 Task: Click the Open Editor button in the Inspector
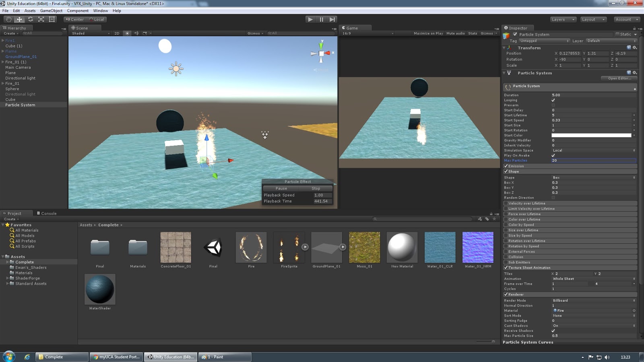coord(618,78)
